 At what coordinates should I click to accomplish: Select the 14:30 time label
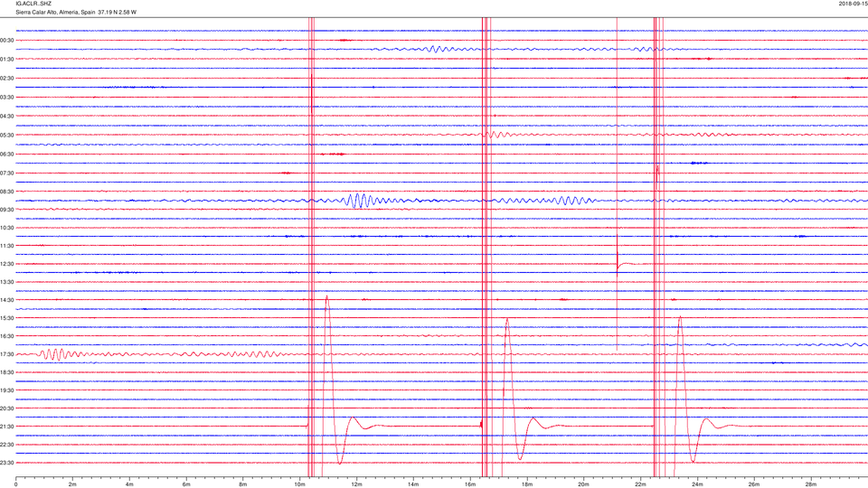click(7, 300)
